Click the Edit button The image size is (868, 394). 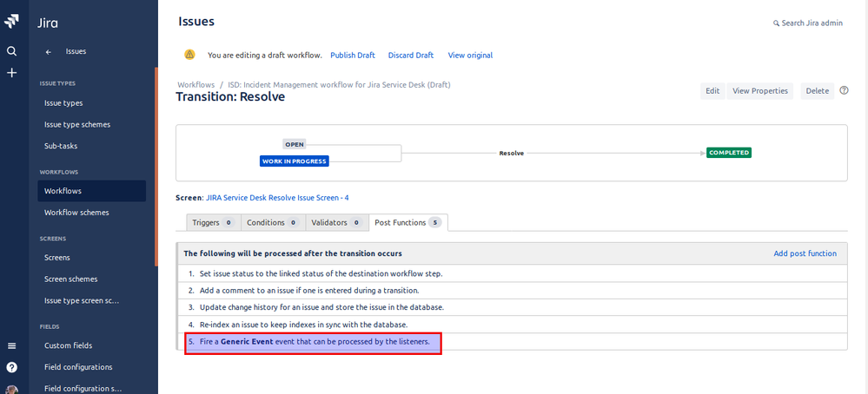[712, 91]
